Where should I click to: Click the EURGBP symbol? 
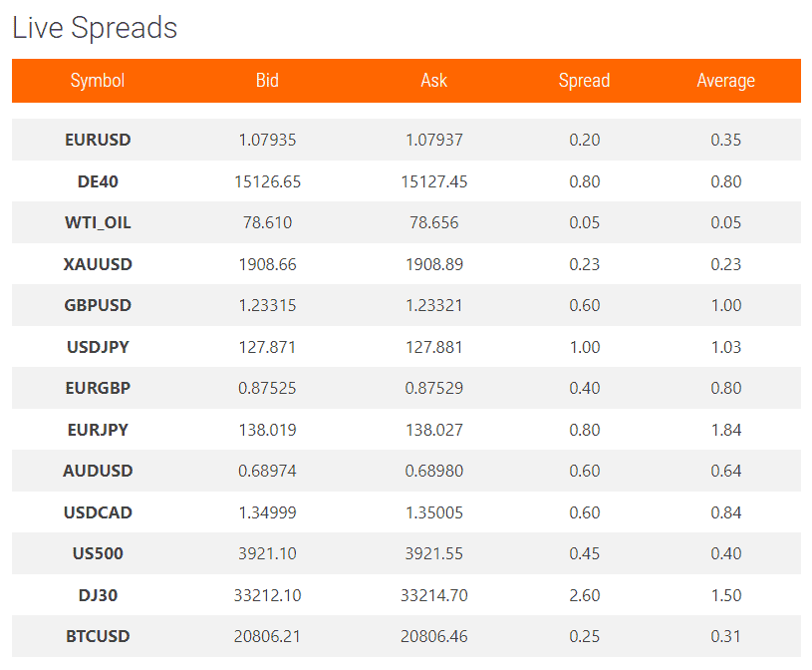(x=98, y=388)
